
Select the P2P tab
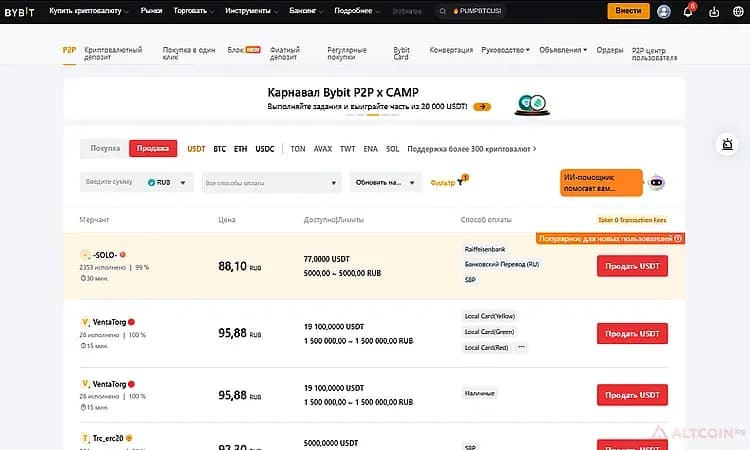coord(69,50)
